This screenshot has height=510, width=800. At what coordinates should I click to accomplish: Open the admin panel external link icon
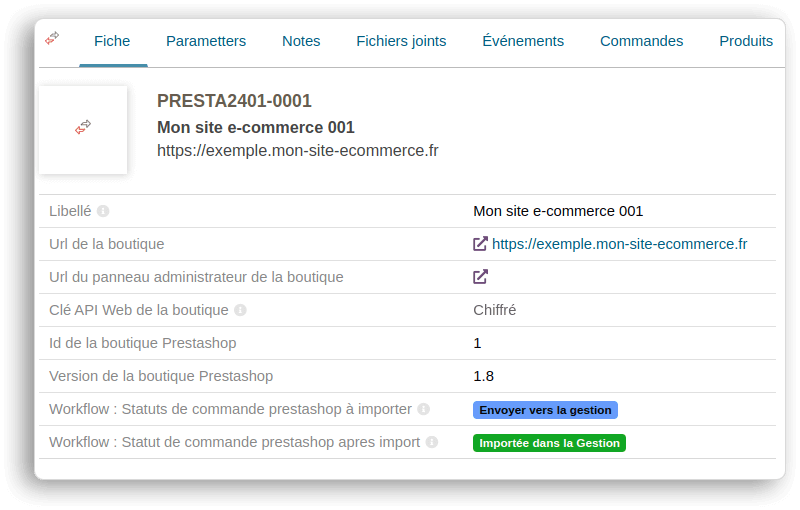pyautogui.click(x=480, y=277)
